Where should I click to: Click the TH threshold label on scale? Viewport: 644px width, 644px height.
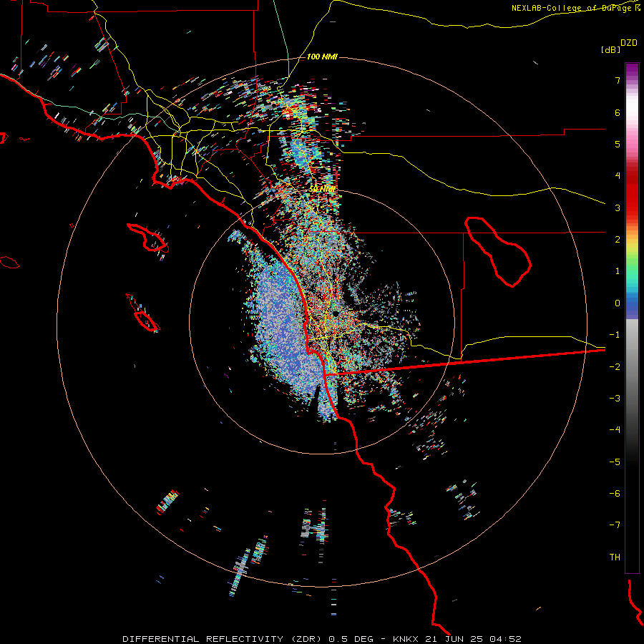[615, 557]
